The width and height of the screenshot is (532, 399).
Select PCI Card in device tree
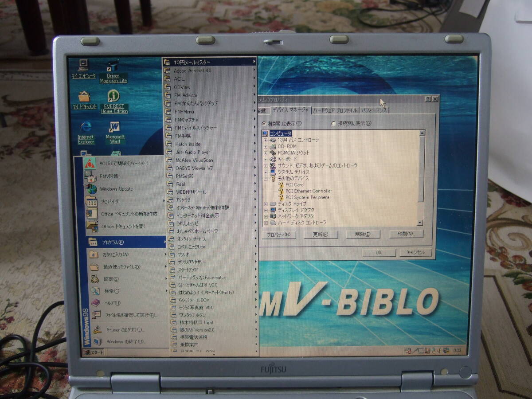point(294,185)
